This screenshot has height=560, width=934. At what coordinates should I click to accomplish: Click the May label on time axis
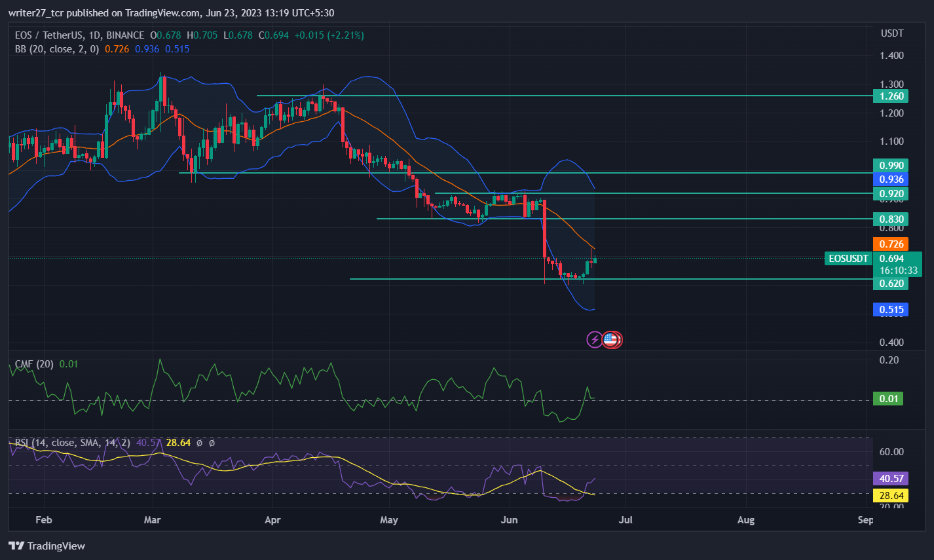pyautogui.click(x=389, y=520)
